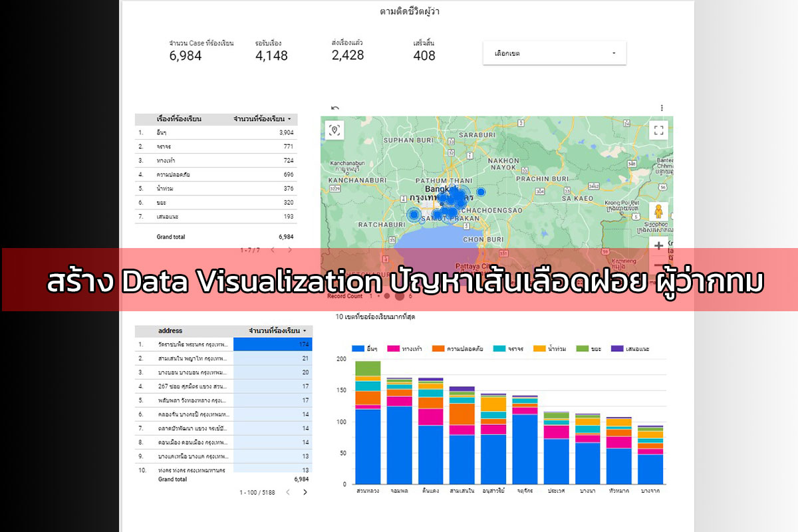
Task: Toggle fullscreen view on the map
Action: click(658, 130)
